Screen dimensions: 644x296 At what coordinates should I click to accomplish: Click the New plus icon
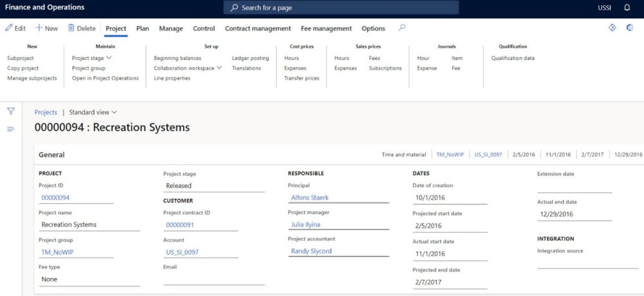click(x=39, y=28)
